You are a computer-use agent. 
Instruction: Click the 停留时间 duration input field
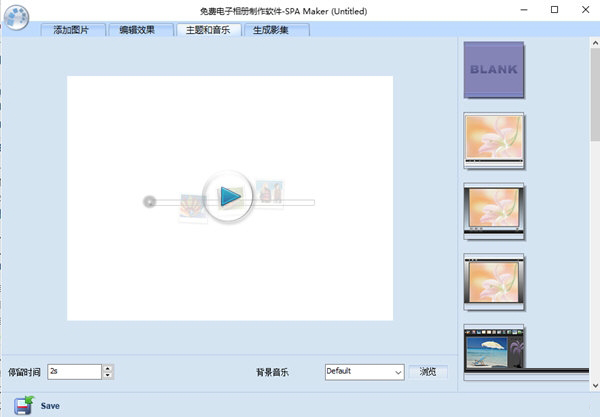click(x=75, y=371)
